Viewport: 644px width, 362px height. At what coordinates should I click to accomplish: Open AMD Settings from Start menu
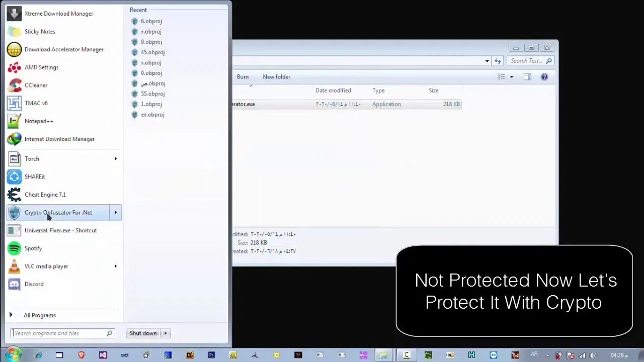[63, 67]
